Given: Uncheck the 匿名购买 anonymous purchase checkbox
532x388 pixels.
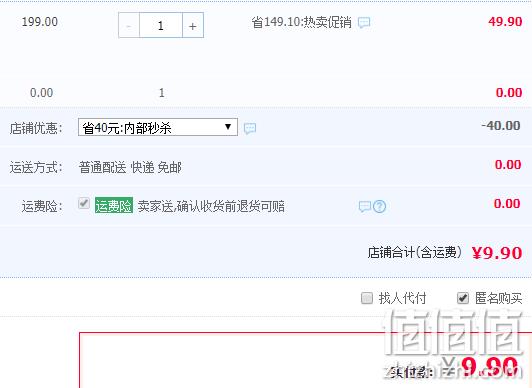Looking at the screenshot, I should pos(463,298).
